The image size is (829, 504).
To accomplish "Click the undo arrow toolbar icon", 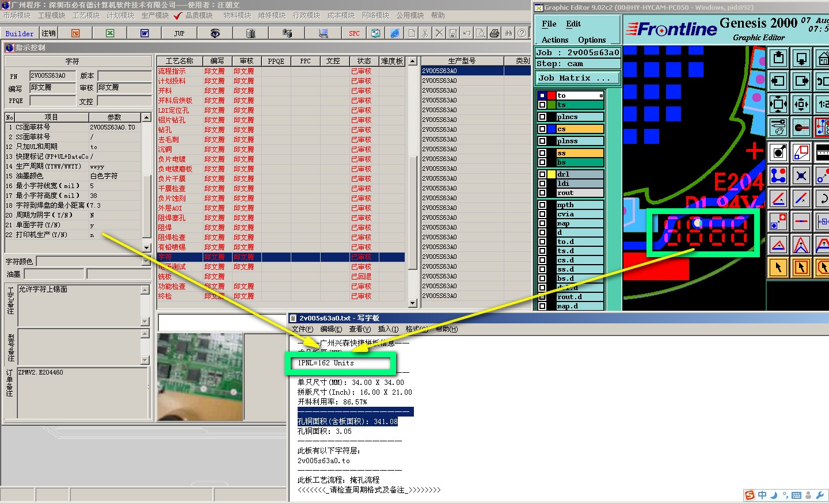I will [x=467, y=33].
